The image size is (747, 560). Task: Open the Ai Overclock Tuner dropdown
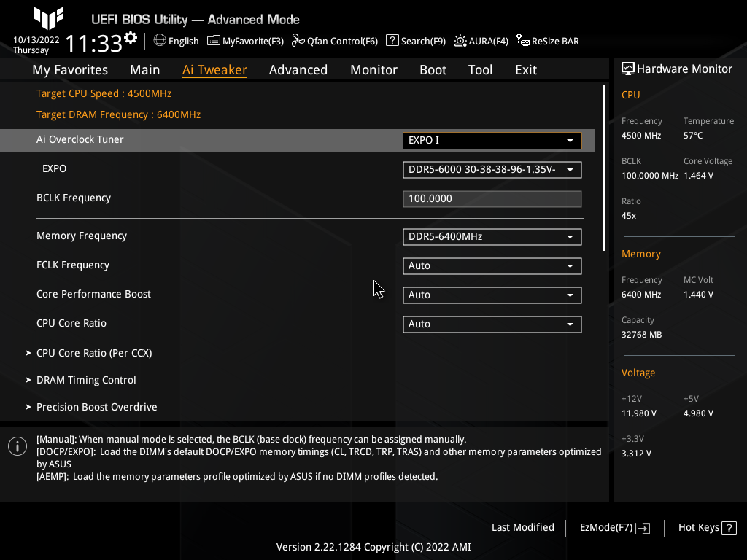492,141
